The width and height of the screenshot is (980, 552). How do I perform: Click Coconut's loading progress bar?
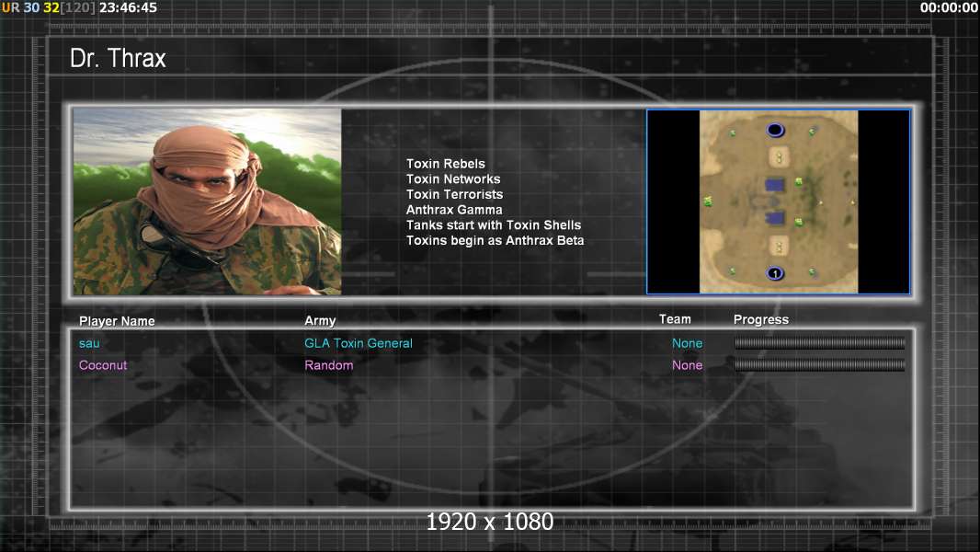(x=819, y=364)
